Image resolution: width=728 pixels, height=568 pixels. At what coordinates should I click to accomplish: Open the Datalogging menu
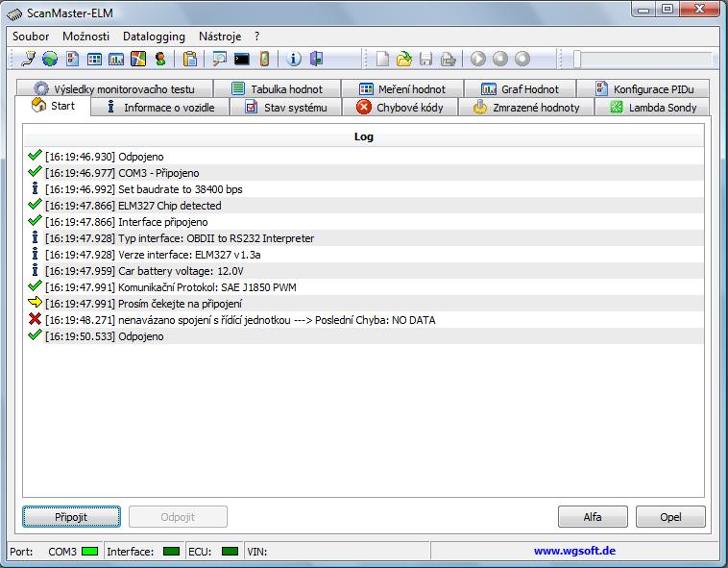(154, 36)
